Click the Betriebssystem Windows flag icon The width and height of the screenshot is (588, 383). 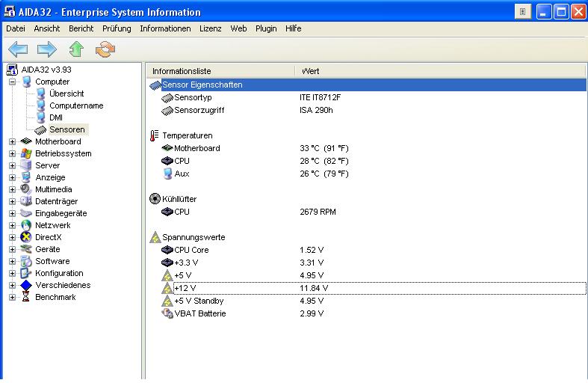(26, 153)
